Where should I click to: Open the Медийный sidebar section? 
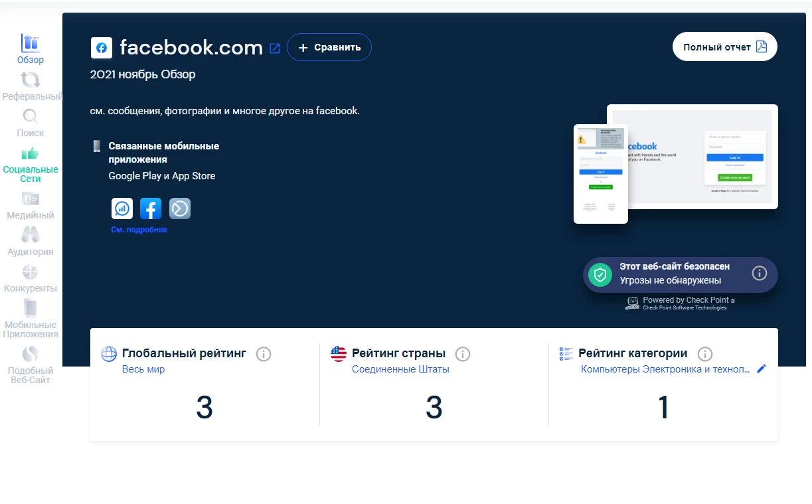coord(31,205)
